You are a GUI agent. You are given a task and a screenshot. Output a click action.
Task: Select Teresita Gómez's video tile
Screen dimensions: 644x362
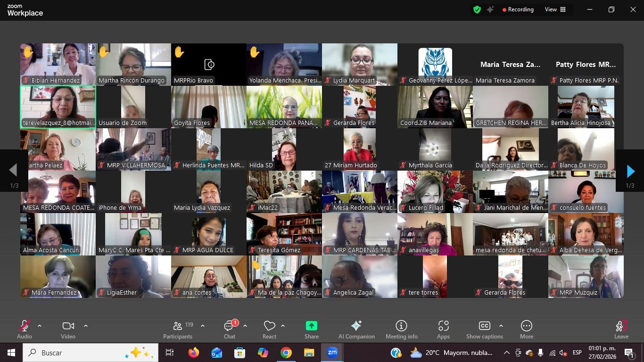pos(284,234)
